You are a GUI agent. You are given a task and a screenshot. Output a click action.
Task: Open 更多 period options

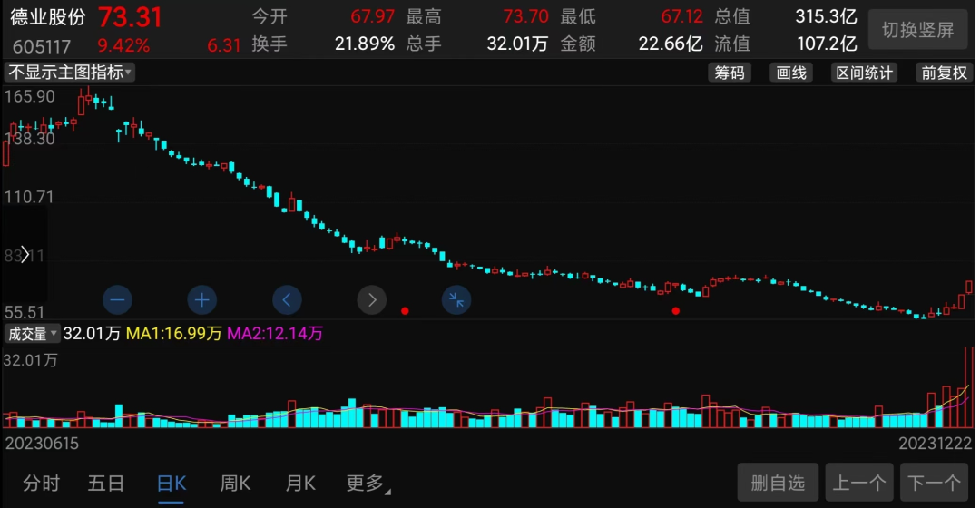tap(367, 483)
